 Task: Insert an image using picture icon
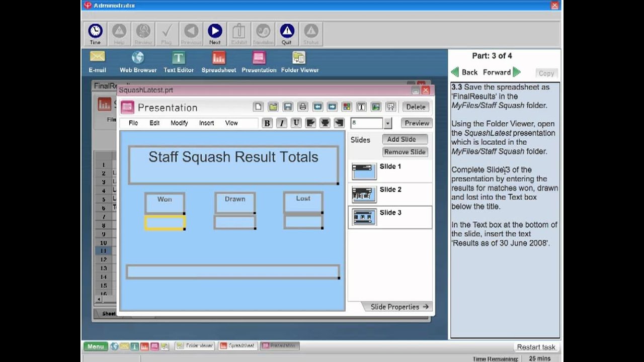(376, 107)
